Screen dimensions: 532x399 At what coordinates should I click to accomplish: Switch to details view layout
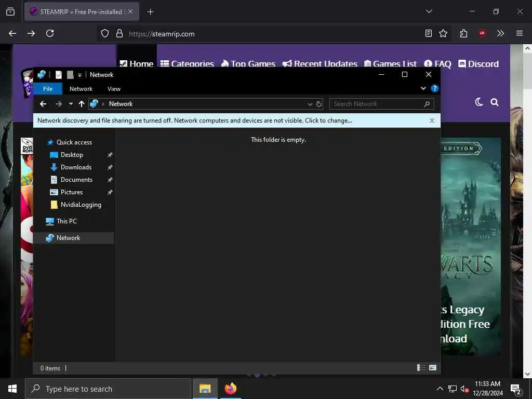pyautogui.click(x=421, y=367)
